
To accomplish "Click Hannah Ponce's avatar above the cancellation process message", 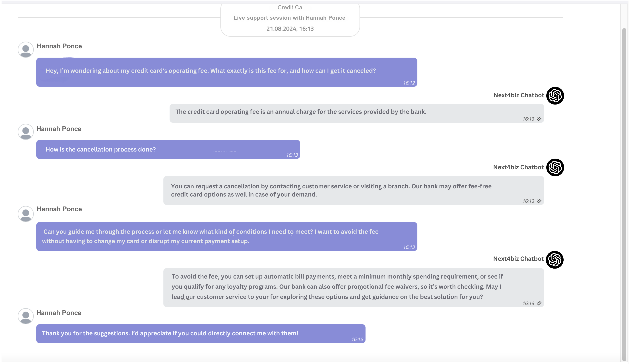I will pos(26,132).
